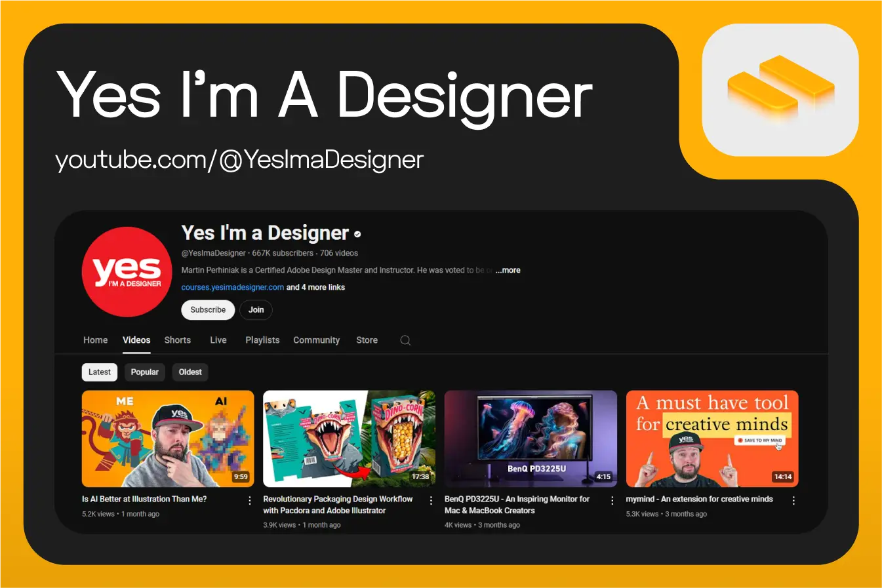Open the "Is AI Better at Illustration Than Me?" thumbnail

pos(167,439)
